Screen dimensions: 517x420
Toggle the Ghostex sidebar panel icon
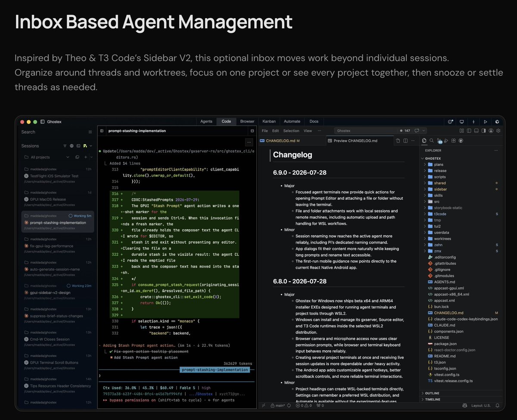[x=42, y=122]
